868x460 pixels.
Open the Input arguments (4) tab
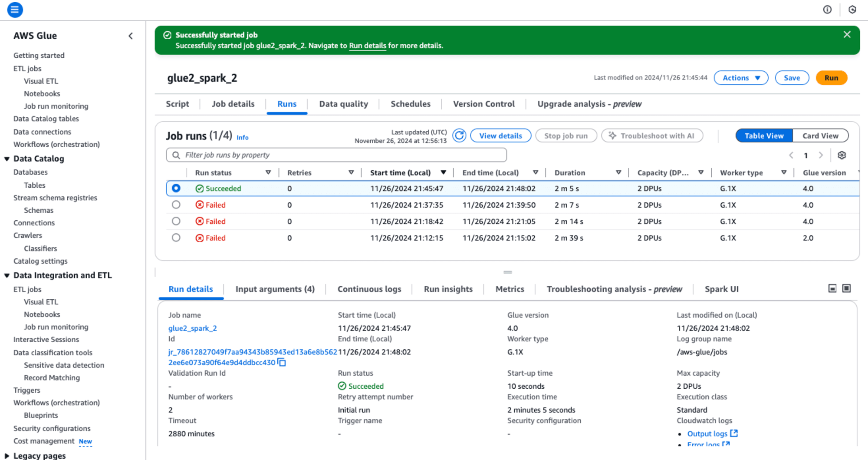point(275,289)
